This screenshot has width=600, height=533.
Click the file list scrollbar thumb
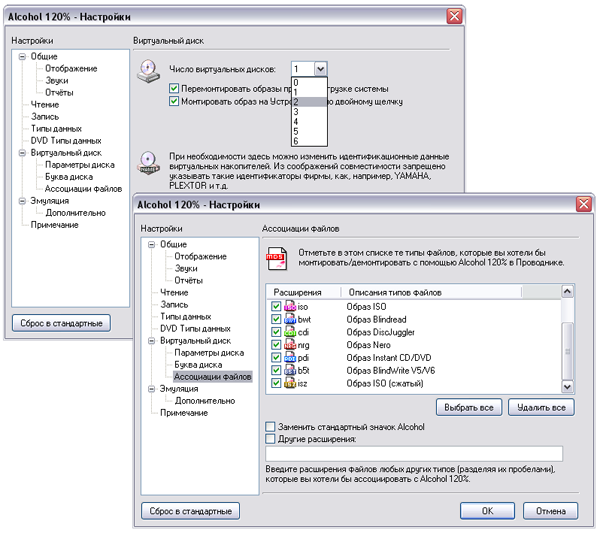point(567,351)
